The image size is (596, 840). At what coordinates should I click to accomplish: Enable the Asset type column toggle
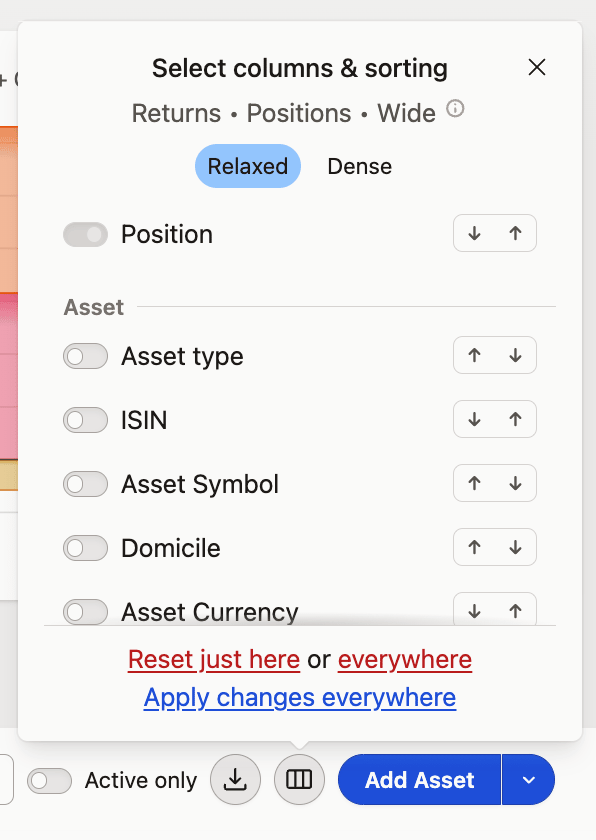click(85, 356)
